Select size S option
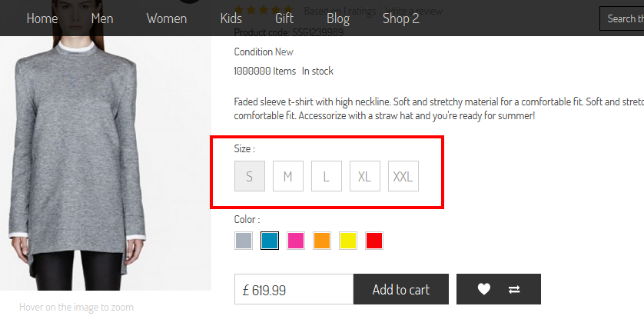The height and width of the screenshot is (326, 644). 250,176
